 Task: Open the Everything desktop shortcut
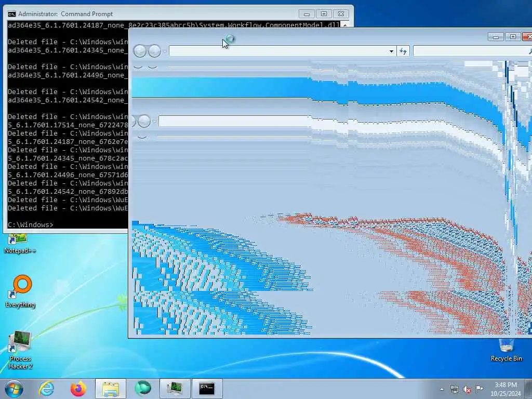click(x=20, y=291)
